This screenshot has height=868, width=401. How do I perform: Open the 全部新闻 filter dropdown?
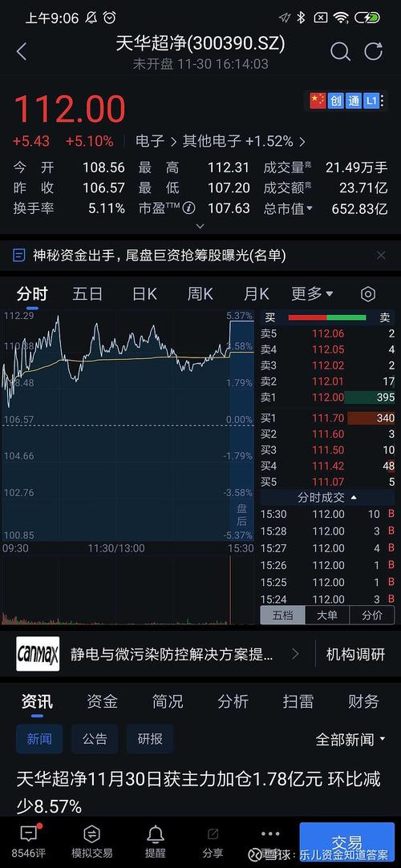point(352,739)
